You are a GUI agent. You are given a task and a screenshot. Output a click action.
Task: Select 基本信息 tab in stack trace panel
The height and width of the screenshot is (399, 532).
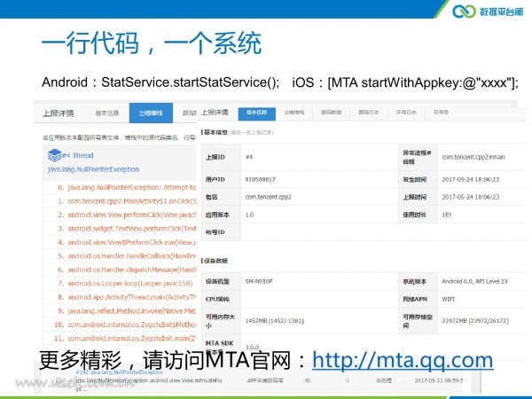pos(107,113)
